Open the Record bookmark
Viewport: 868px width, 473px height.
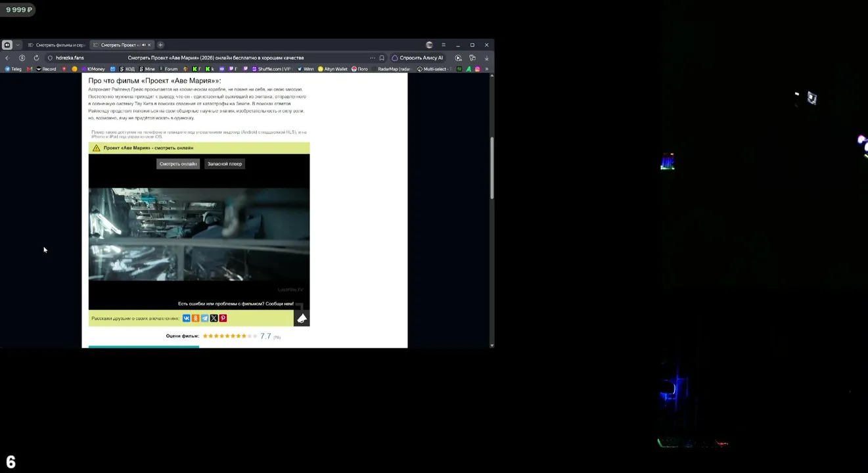(x=46, y=69)
